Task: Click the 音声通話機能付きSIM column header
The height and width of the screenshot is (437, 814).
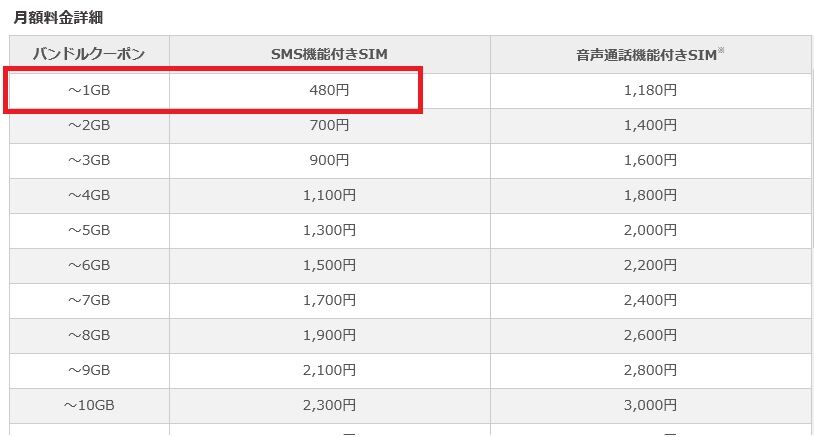Action: tap(650, 54)
